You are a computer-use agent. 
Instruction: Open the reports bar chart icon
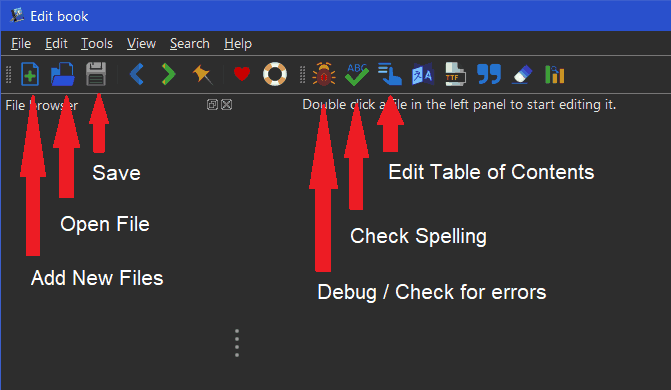coord(555,74)
